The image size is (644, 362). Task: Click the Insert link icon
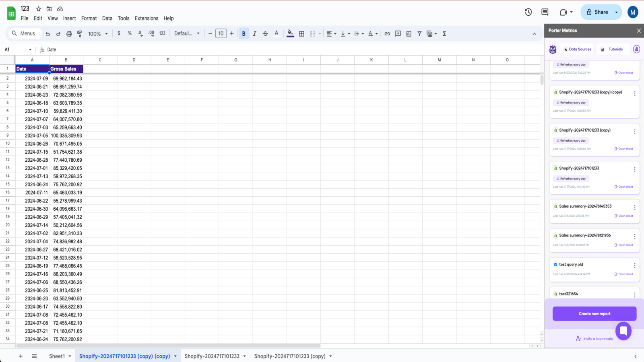tap(387, 34)
